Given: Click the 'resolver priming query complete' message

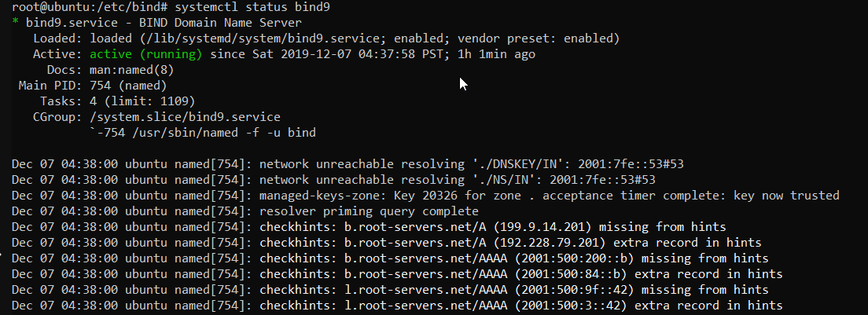Looking at the screenshot, I should click(x=369, y=211).
